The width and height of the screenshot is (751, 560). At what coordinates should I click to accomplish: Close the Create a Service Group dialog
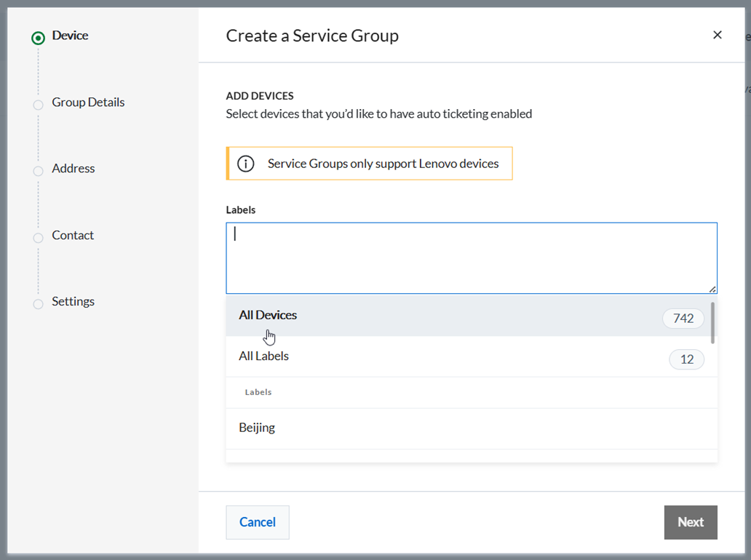tap(717, 35)
